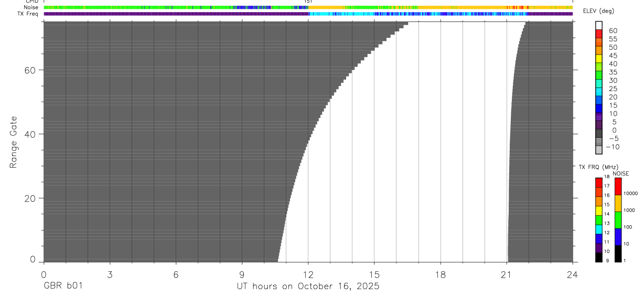Click the green segment of the NOISE color bar

pyautogui.click(x=618, y=220)
